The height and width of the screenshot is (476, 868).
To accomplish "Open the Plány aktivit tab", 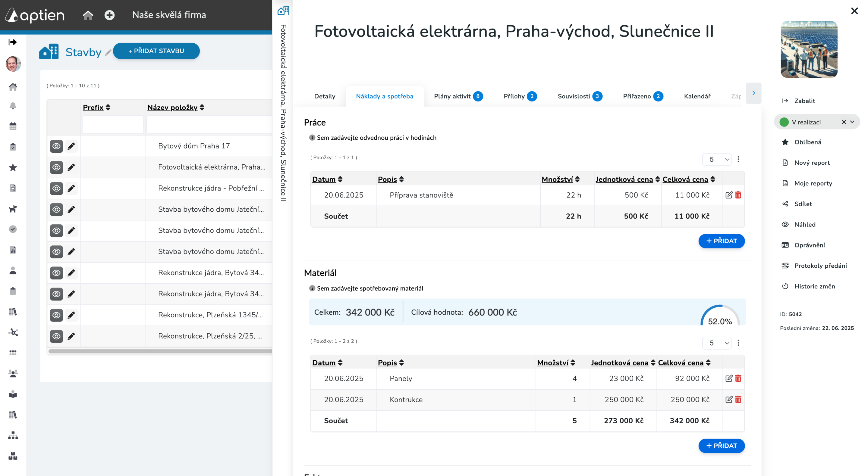I will [458, 96].
